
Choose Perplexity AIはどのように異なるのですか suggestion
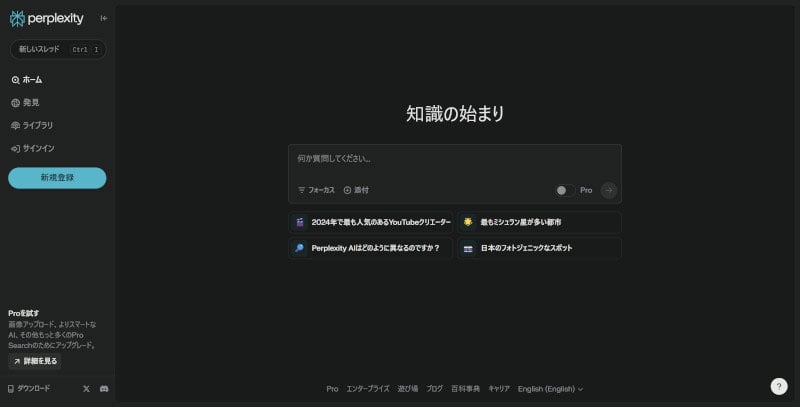point(371,248)
